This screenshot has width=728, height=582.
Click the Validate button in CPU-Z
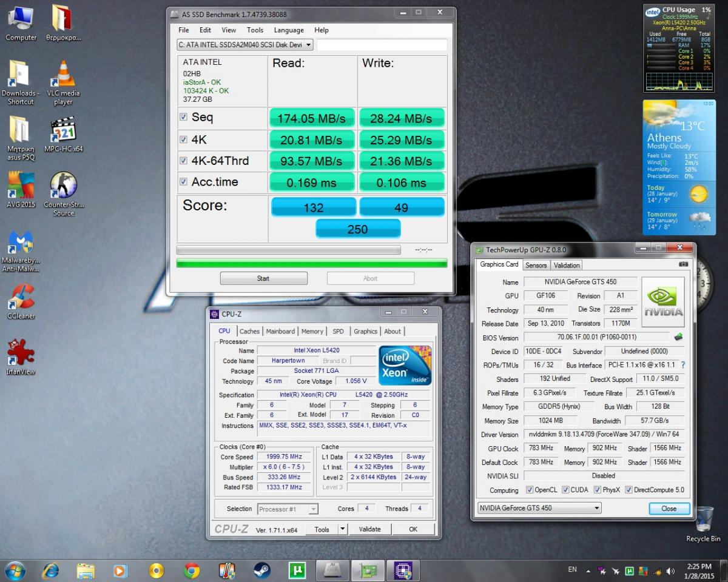pos(369,529)
